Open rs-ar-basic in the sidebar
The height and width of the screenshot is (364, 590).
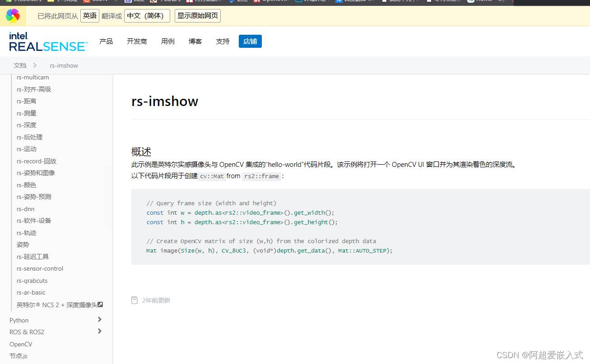pyautogui.click(x=31, y=292)
